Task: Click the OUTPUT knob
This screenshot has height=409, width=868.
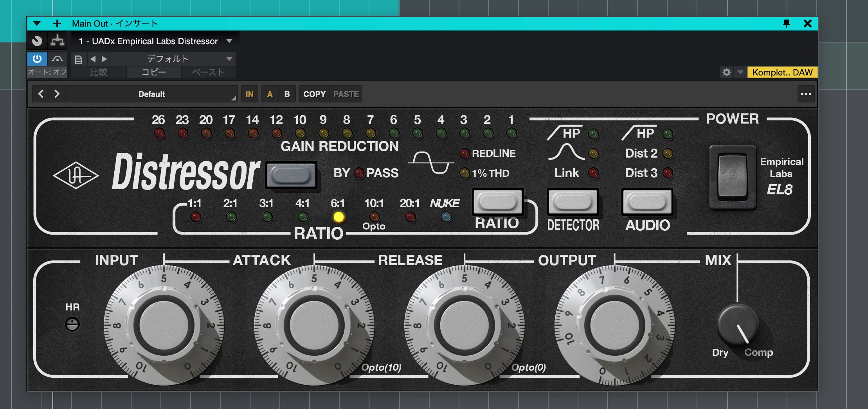Action: 614,325
